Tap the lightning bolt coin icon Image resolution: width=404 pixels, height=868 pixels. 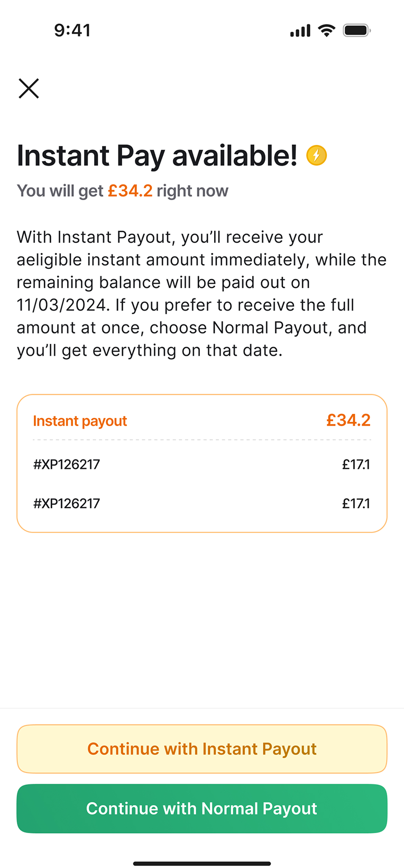317,155
